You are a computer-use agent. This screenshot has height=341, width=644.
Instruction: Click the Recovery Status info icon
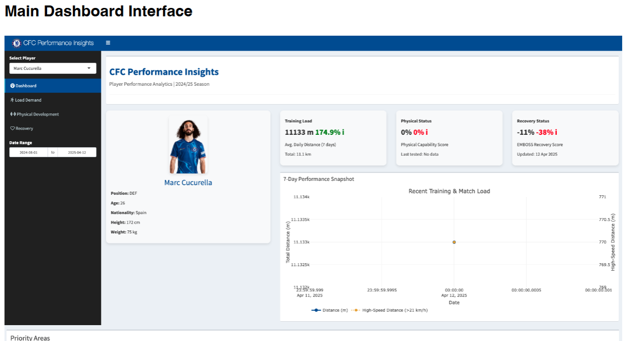[557, 132]
